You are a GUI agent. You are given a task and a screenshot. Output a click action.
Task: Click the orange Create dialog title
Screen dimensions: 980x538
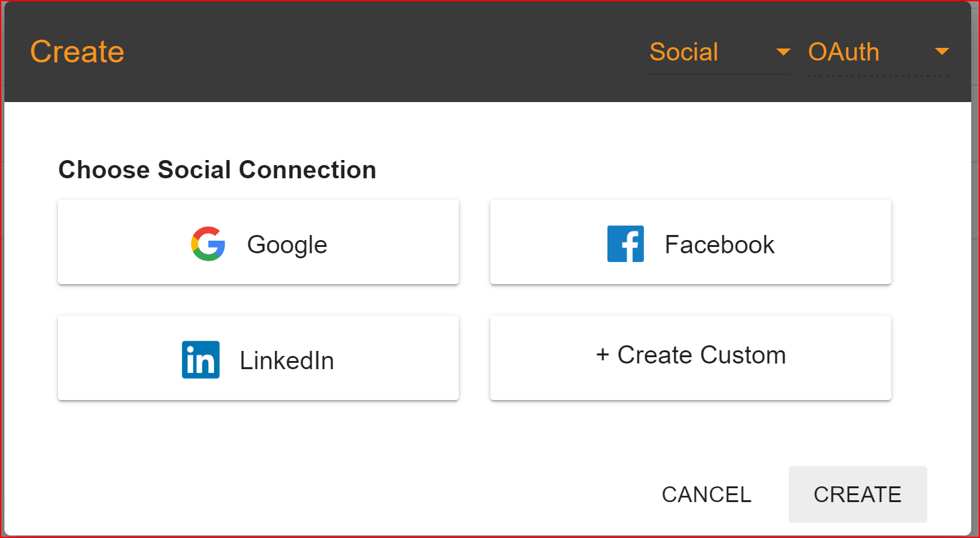click(77, 52)
